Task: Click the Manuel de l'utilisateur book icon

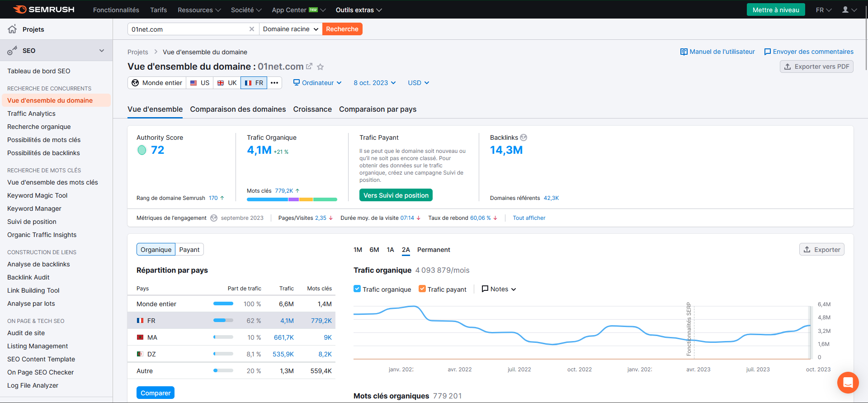Action: click(x=684, y=52)
